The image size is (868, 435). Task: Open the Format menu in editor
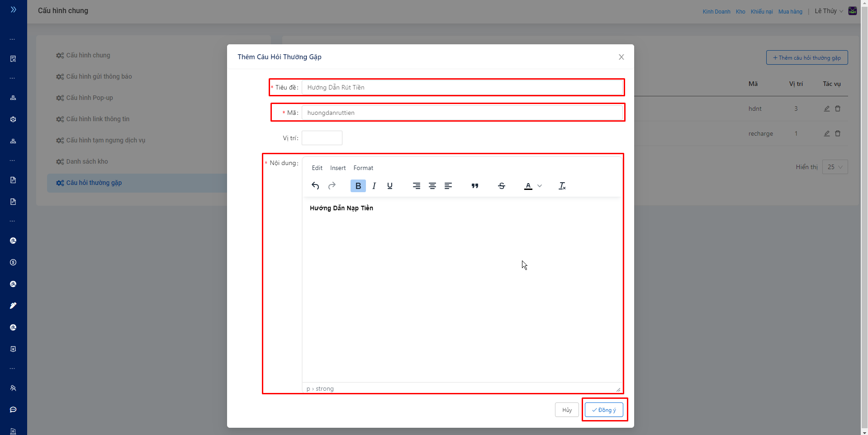pos(363,168)
